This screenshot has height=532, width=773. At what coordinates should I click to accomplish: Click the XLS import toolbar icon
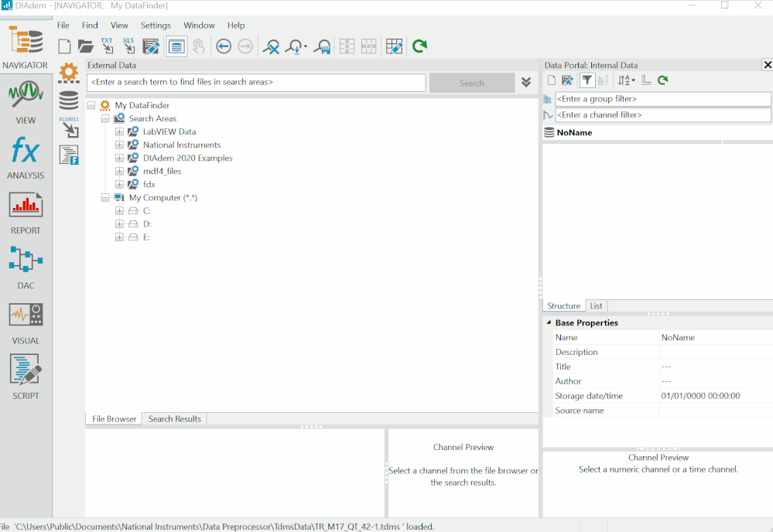(128, 46)
